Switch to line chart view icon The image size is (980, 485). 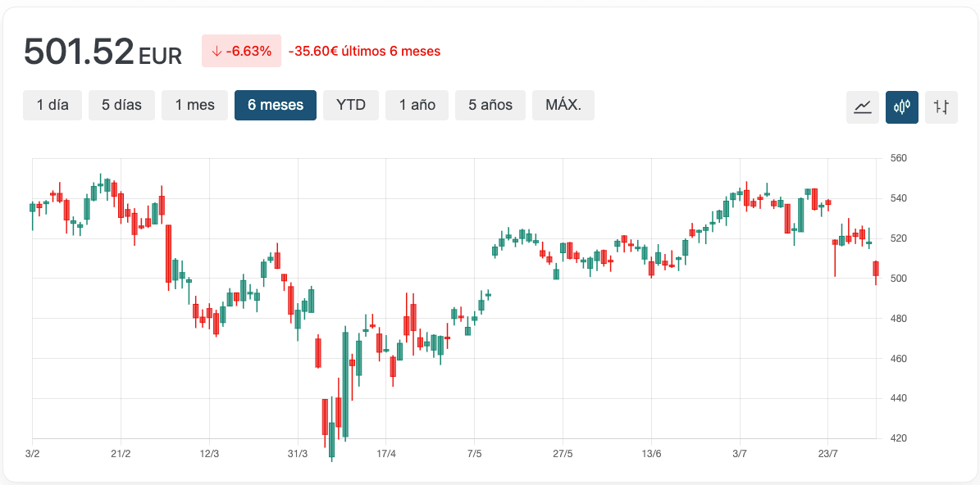pyautogui.click(x=862, y=107)
